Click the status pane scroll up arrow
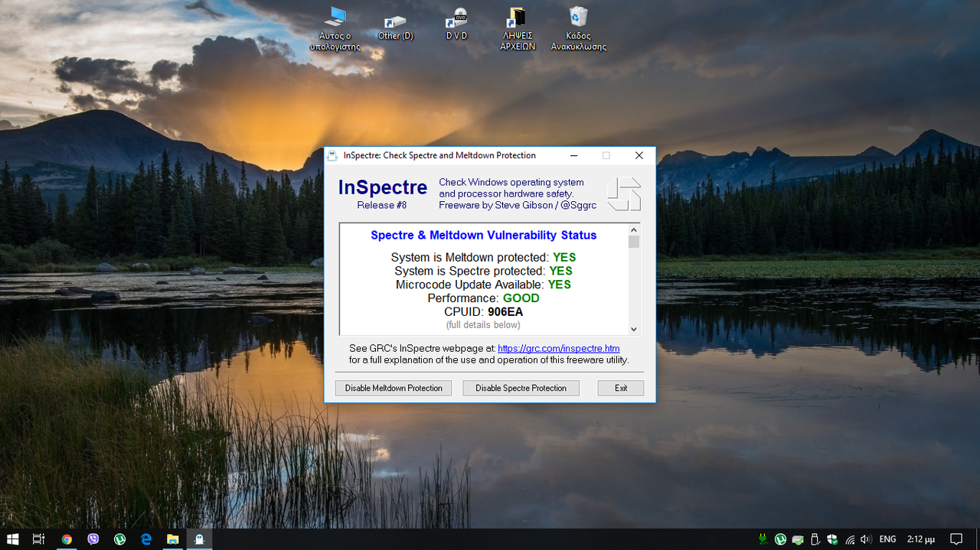This screenshot has width=980, height=550. coord(634,229)
